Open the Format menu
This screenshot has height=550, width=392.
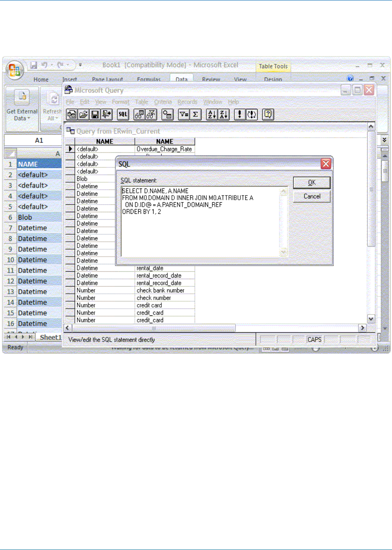click(x=121, y=102)
